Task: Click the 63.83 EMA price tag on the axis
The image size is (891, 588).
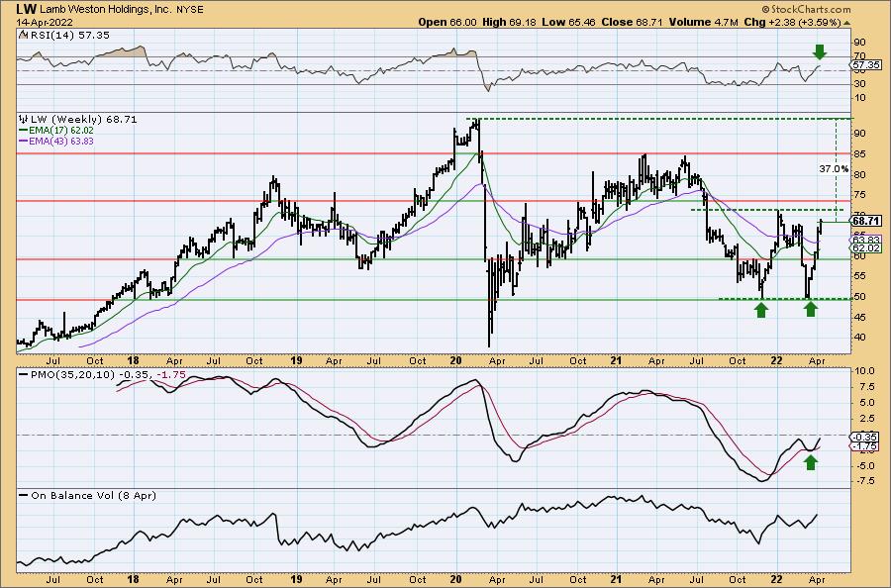Action: (867, 240)
